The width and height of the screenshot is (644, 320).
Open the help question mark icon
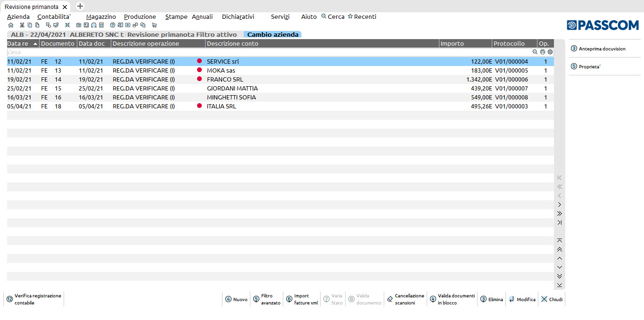[113, 25]
